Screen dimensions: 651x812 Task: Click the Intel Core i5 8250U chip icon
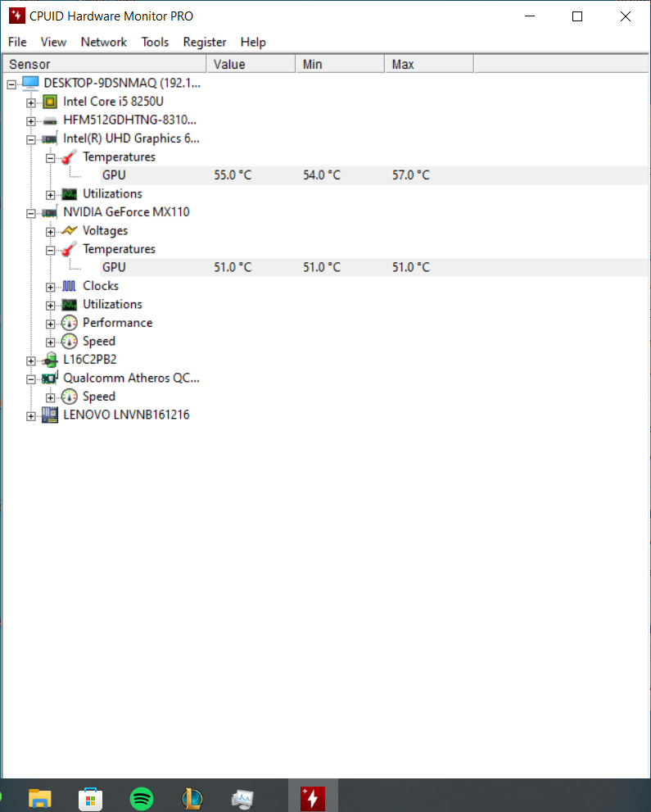[50, 102]
